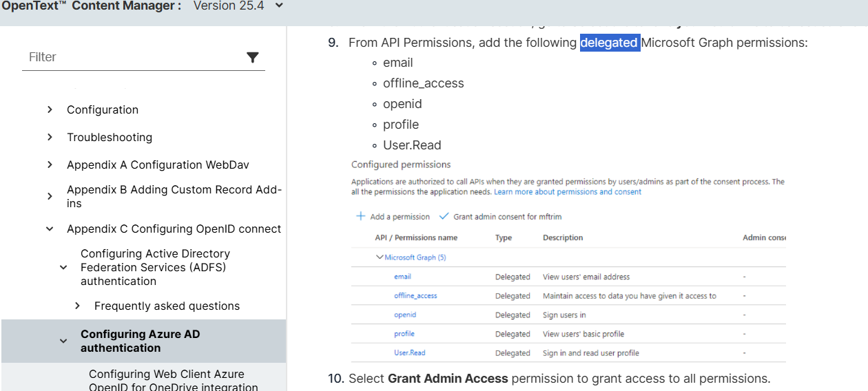
Task: Expand the Troubleshooting section chevron
Action: (x=50, y=137)
